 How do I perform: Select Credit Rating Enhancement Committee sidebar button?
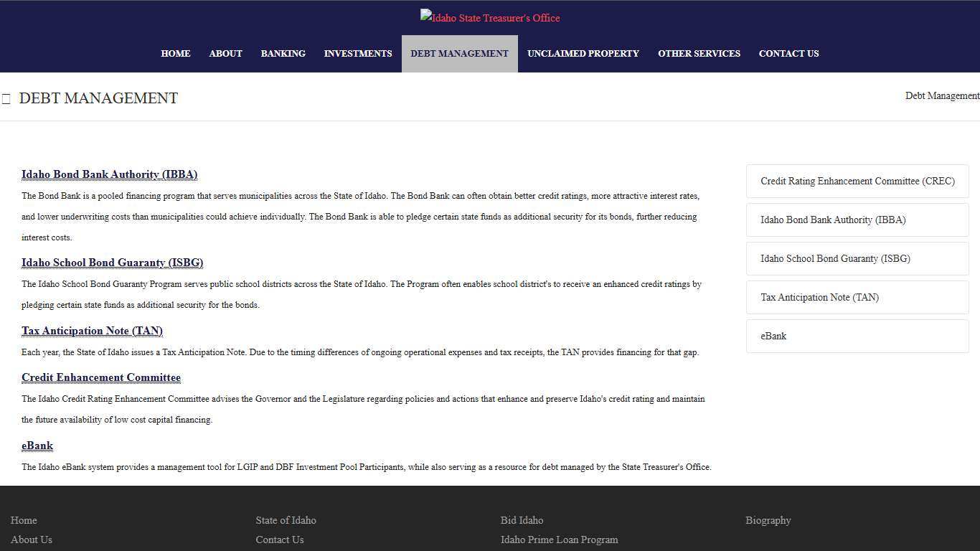[857, 182]
